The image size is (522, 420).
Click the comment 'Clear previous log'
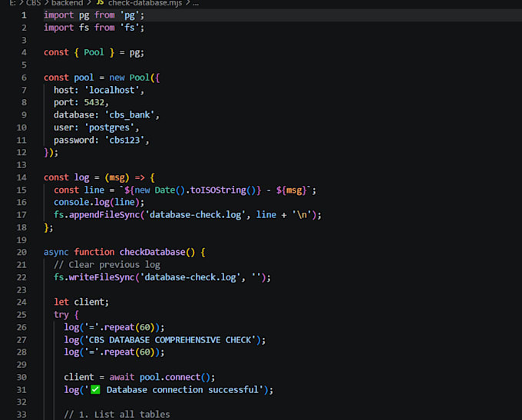(114, 265)
